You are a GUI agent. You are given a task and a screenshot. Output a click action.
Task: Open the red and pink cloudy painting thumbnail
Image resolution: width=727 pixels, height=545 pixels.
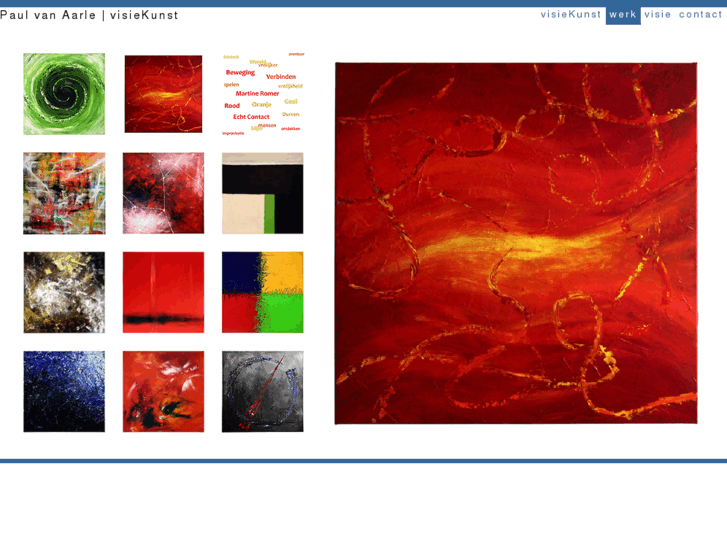[163, 193]
